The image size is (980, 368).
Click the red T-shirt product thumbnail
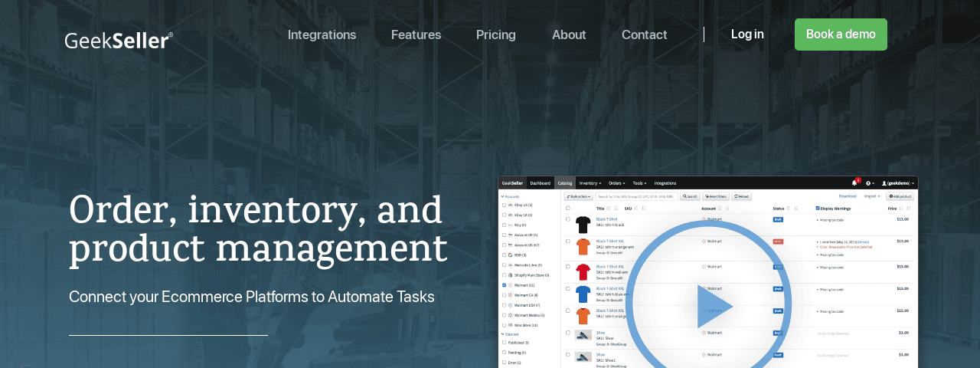pos(583,271)
